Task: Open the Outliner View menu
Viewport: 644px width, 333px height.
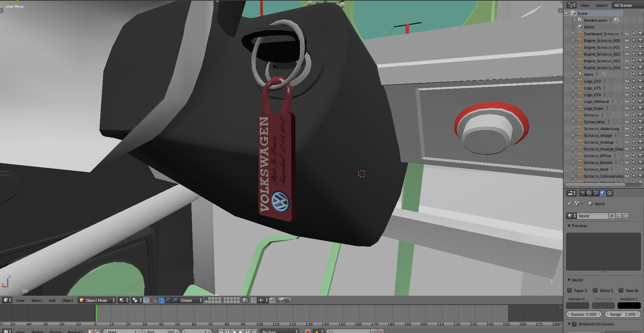Action: pos(585,5)
